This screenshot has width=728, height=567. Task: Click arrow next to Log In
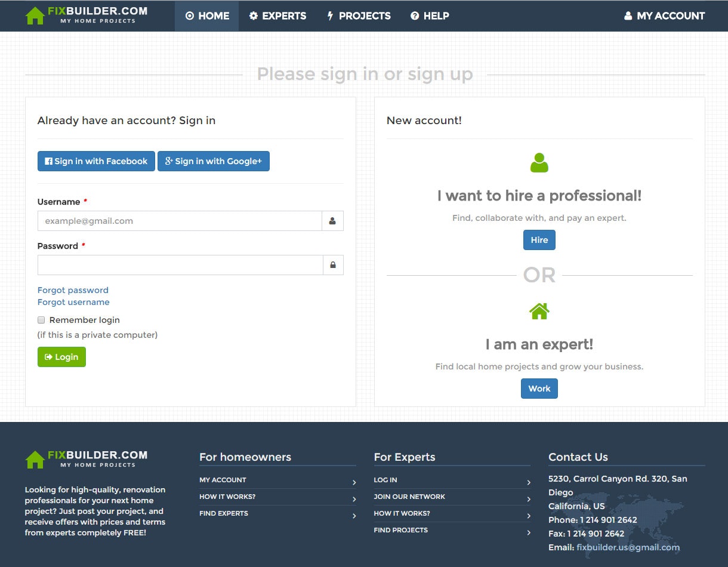click(x=528, y=482)
